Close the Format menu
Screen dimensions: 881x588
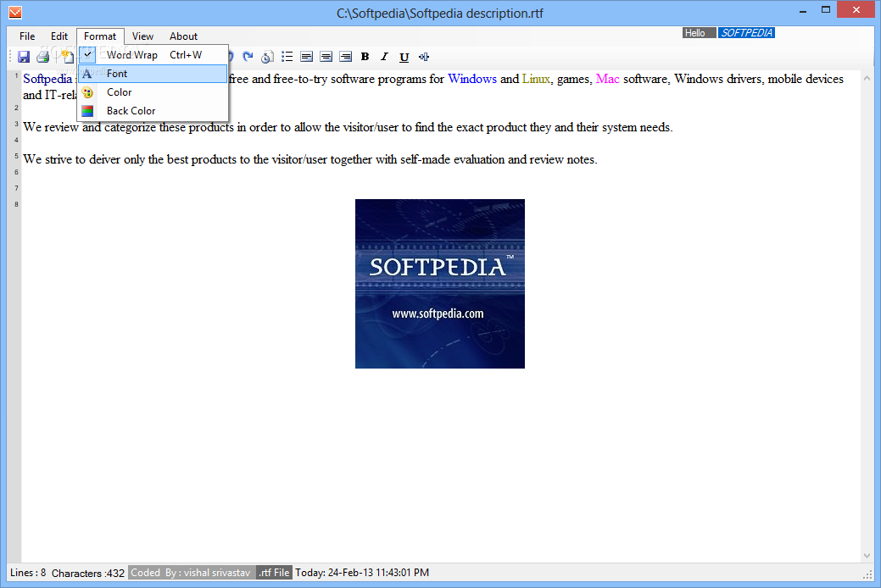pos(100,36)
